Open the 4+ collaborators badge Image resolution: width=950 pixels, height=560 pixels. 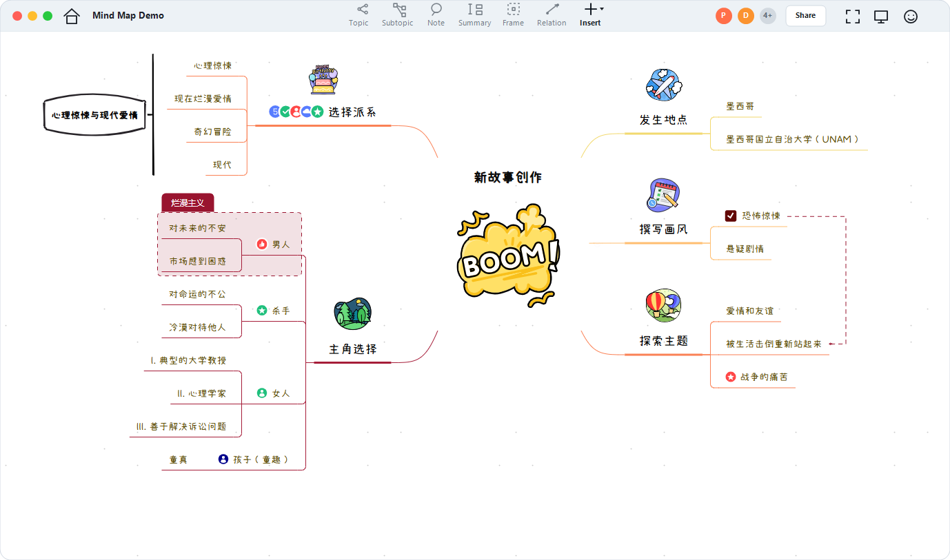767,16
